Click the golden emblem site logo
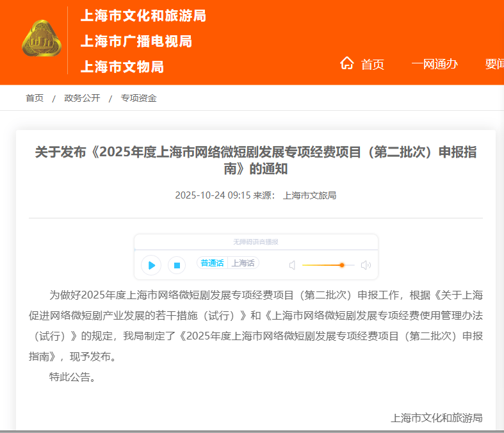Screen dimensions: 504x433 [x=41, y=38]
